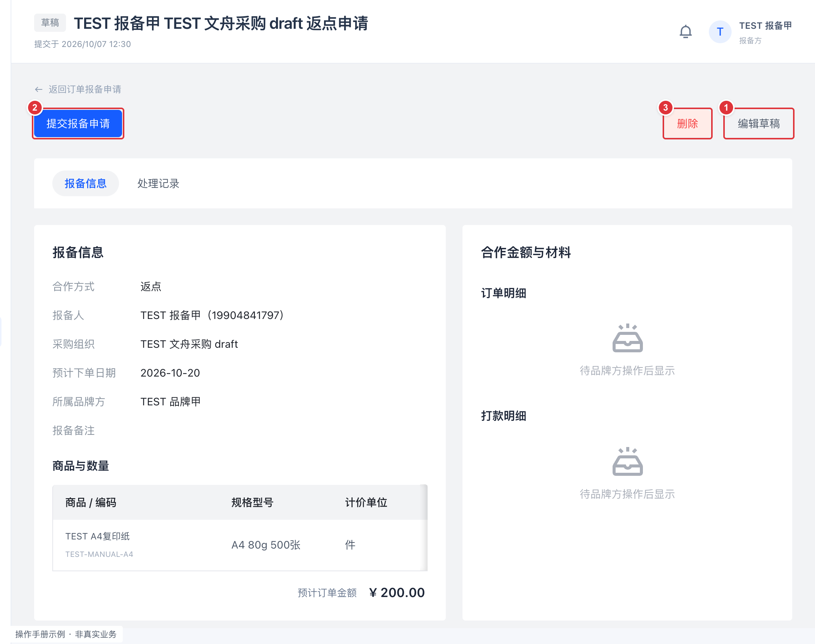Click the 商品 / 编码 column header
The width and height of the screenshot is (815, 644).
(x=91, y=502)
